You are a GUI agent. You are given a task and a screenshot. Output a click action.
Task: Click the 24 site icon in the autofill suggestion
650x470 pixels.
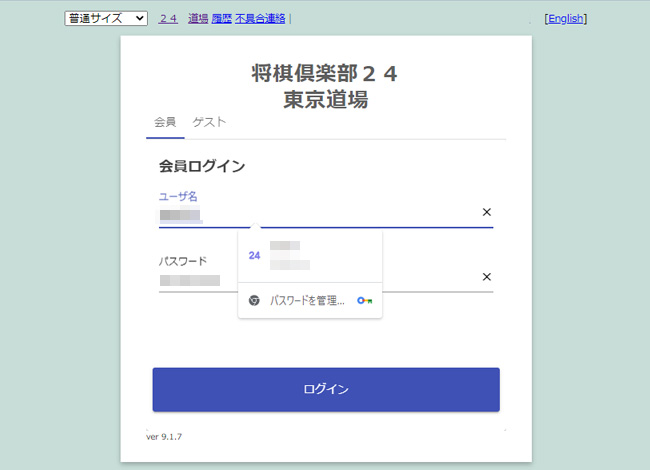tap(254, 256)
